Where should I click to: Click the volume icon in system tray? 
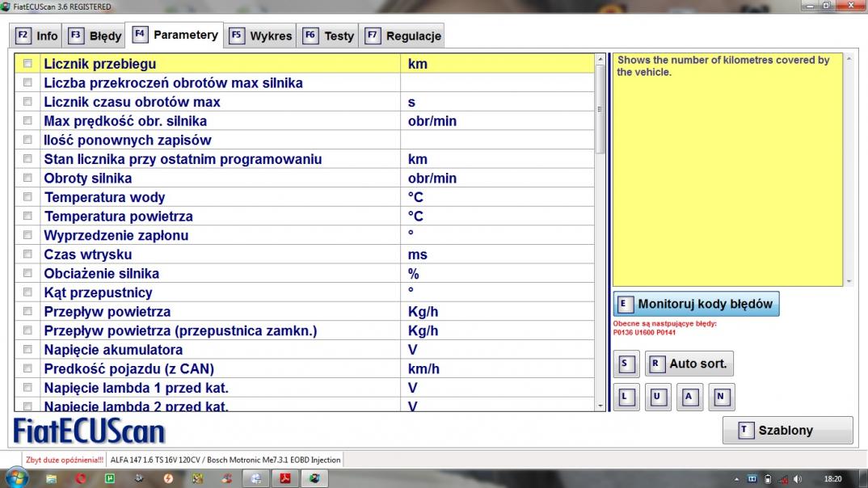coord(798,479)
